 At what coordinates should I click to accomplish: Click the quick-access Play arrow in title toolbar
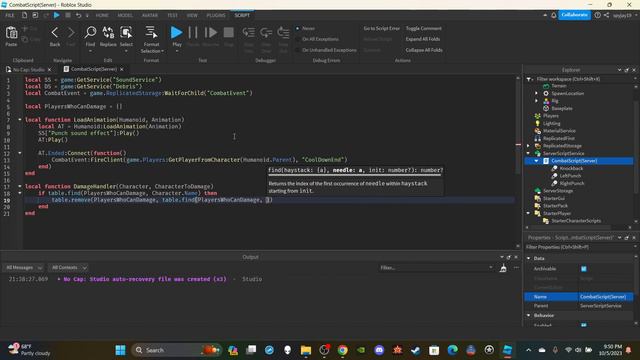pyautogui.click(x=57, y=15)
